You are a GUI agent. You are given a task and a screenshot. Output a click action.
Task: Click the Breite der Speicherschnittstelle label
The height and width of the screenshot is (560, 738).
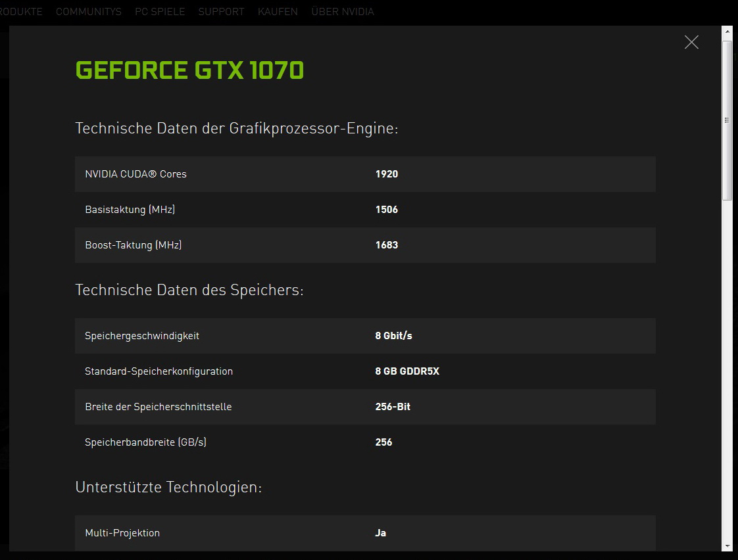[158, 407]
